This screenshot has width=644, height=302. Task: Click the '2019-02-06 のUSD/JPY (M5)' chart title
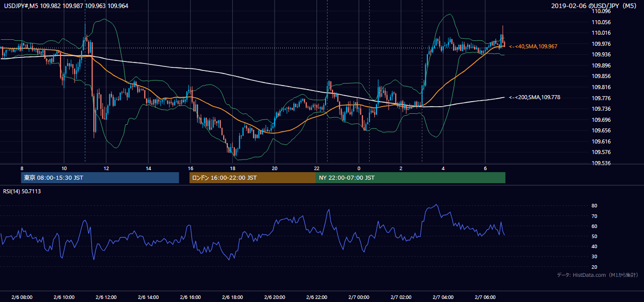pos(594,6)
